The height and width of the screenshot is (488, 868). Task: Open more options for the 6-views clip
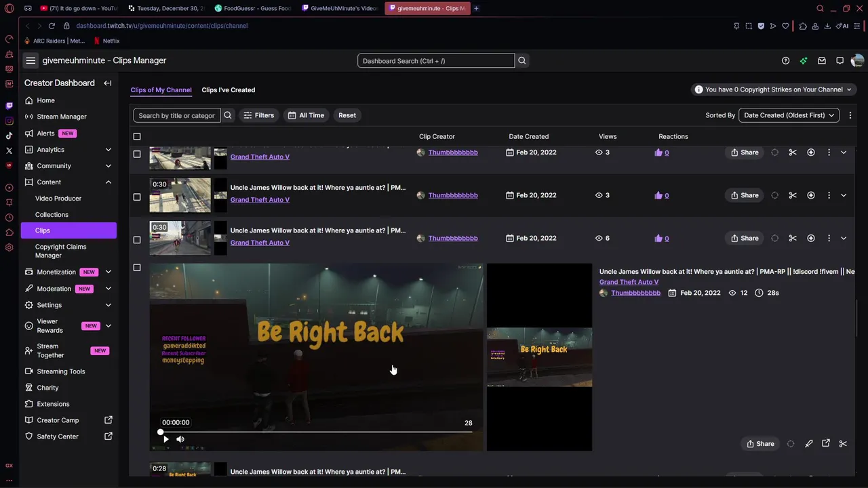(x=829, y=238)
